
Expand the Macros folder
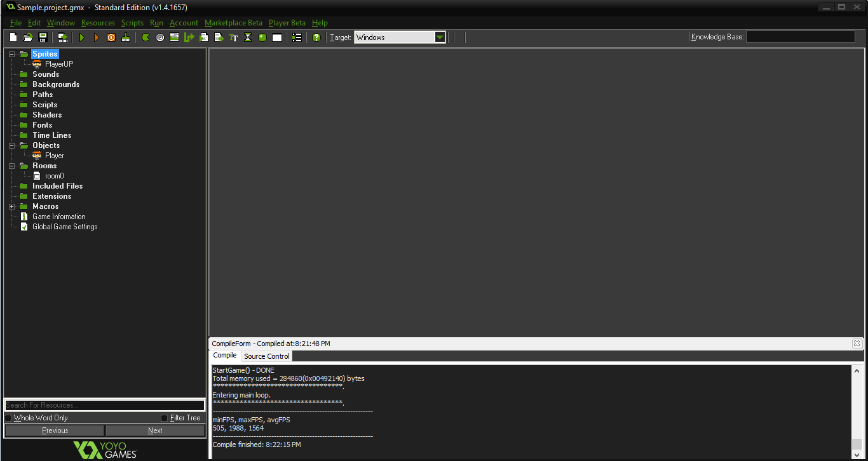point(11,206)
